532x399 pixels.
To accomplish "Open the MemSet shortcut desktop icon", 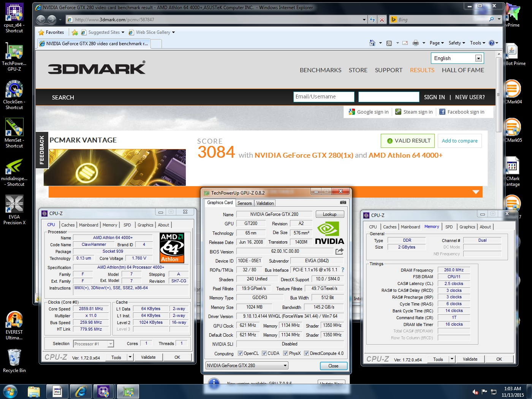I will (14, 133).
